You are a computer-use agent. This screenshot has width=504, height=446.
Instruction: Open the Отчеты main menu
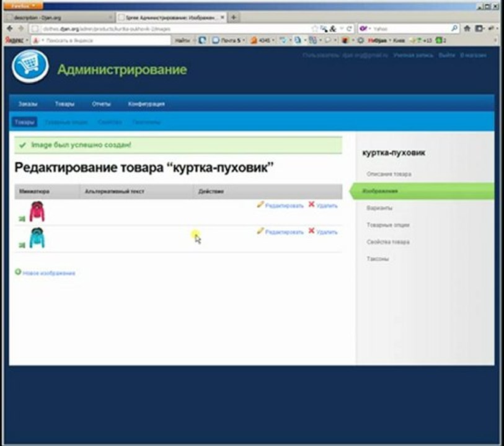[x=101, y=104]
